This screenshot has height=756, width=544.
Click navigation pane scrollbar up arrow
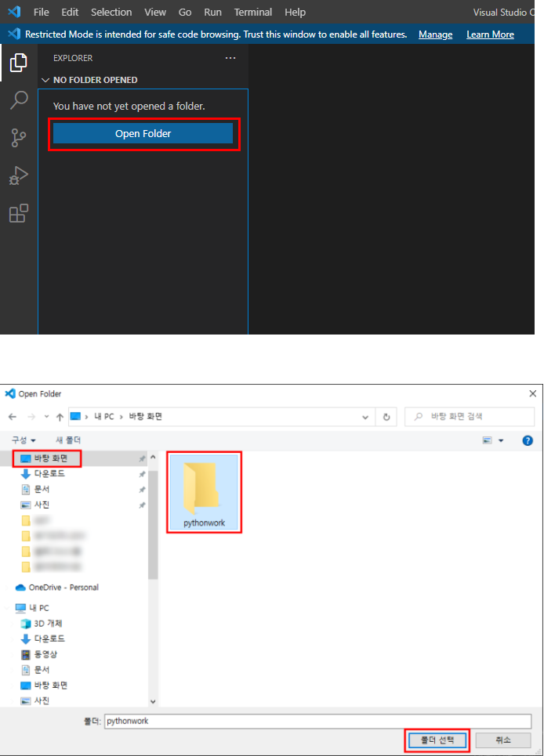[153, 457]
